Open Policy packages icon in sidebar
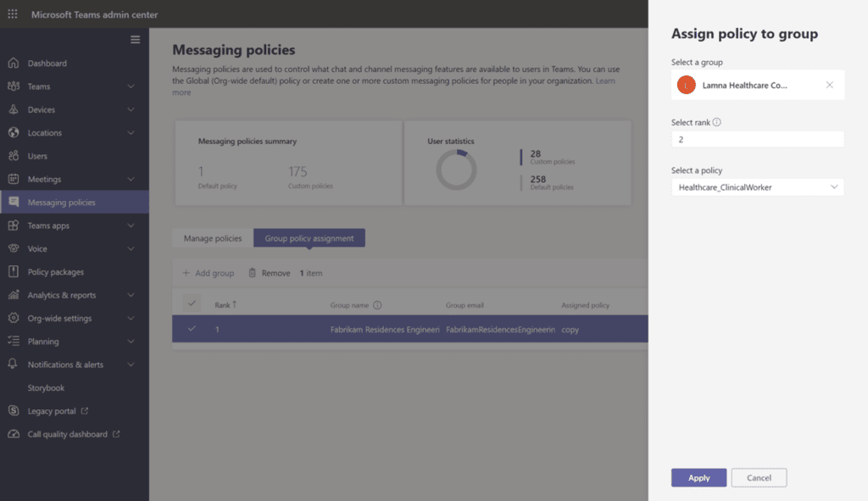Image resolution: width=868 pixels, height=501 pixels. [13, 272]
